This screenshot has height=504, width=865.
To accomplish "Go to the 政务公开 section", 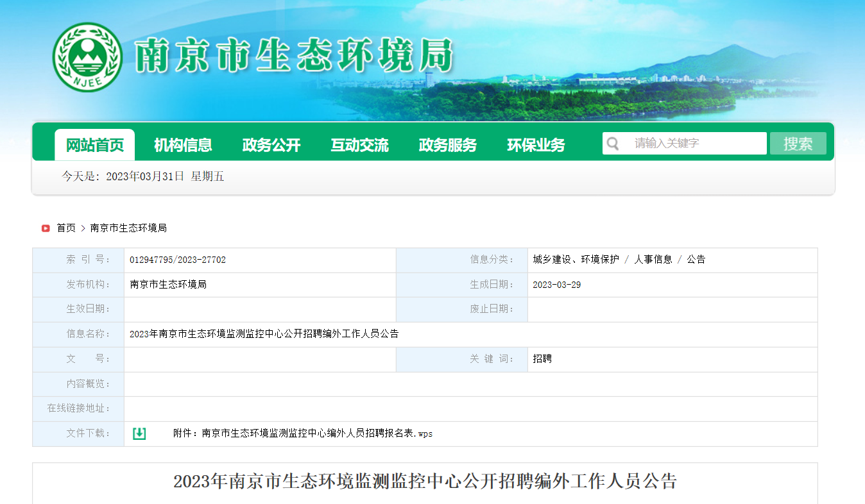I will tap(271, 146).
